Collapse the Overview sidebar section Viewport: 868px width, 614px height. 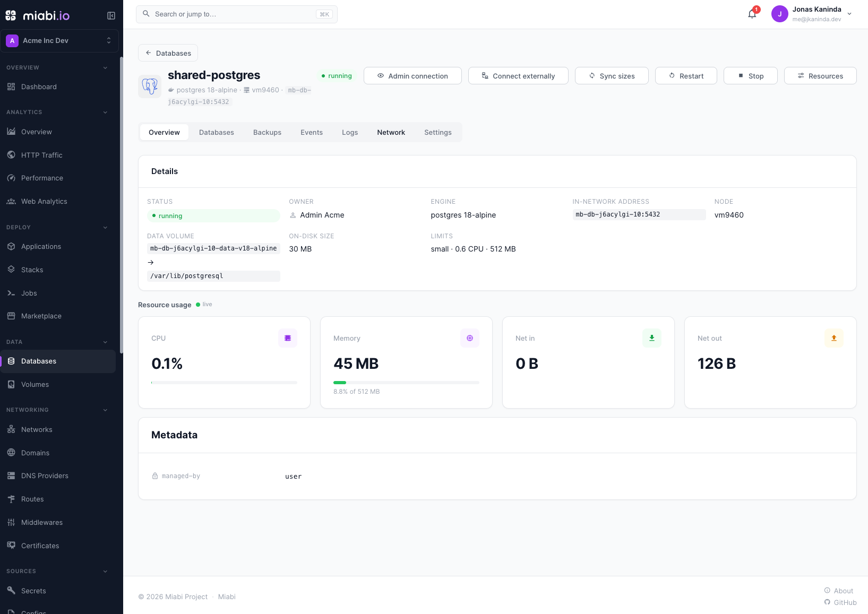pyautogui.click(x=105, y=68)
